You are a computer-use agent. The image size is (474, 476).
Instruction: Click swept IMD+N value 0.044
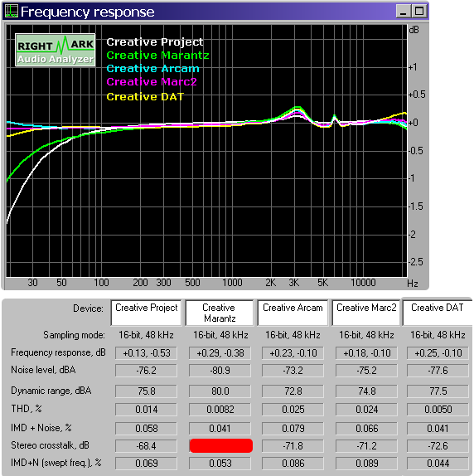pyautogui.click(x=438, y=464)
